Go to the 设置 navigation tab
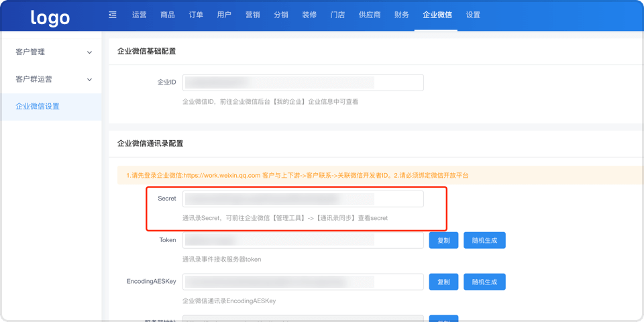This screenshot has width=644, height=322. [473, 15]
